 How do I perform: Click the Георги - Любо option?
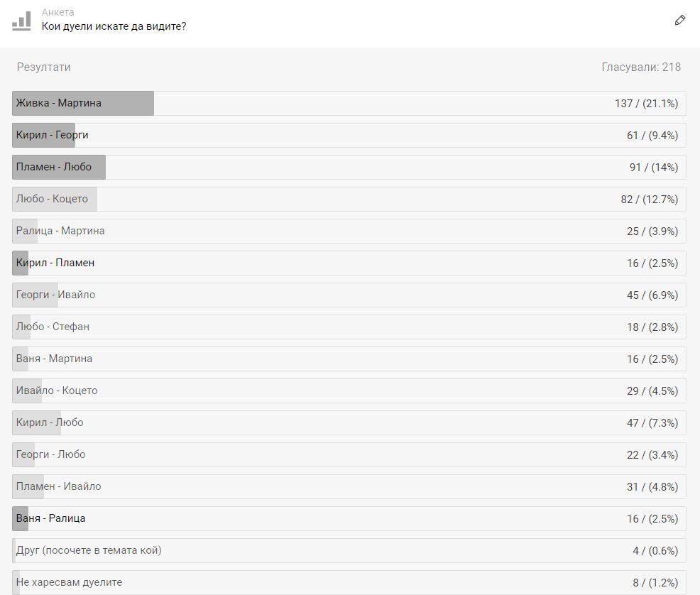click(349, 454)
